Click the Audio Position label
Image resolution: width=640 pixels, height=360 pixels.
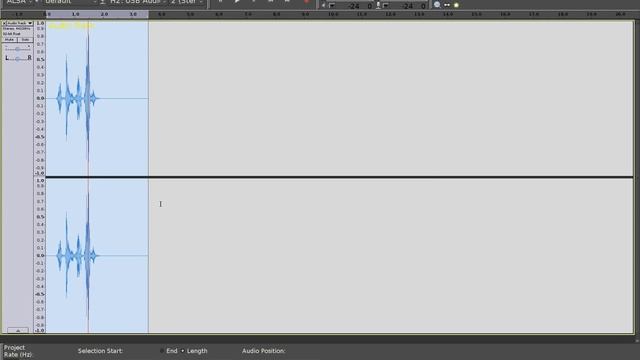click(263, 351)
